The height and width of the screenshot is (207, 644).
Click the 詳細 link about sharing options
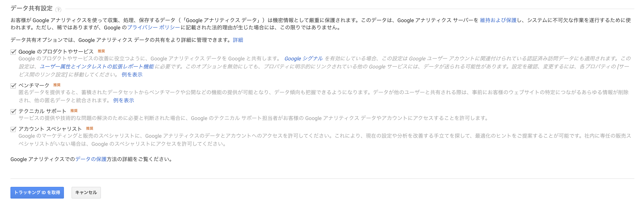[x=238, y=40]
